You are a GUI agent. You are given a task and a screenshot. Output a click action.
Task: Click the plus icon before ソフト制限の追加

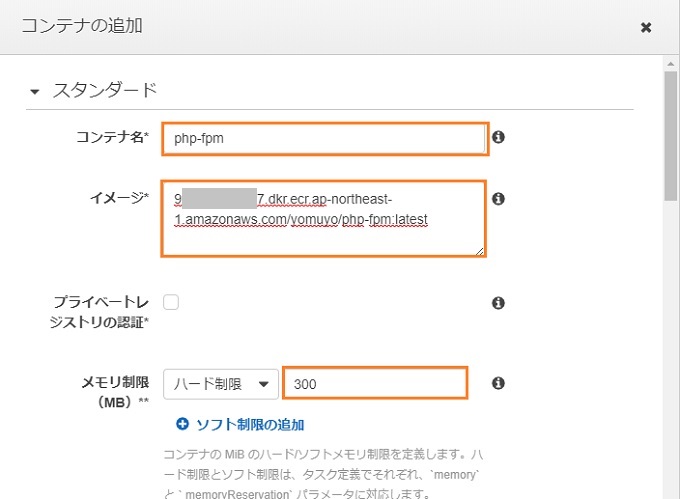(x=183, y=424)
